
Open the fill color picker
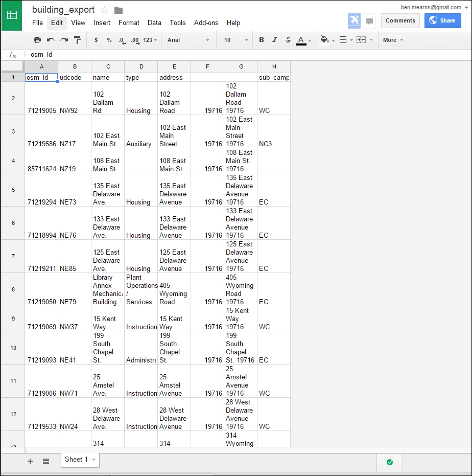point(325,40)
